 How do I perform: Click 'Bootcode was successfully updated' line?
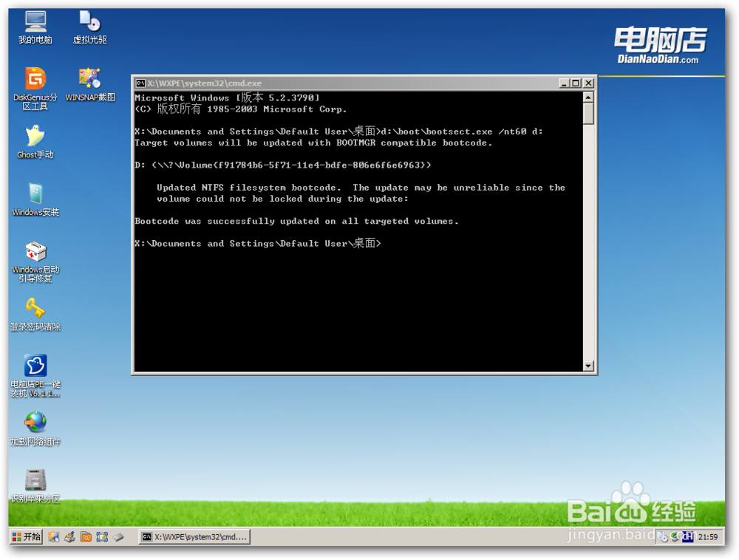coord(296,222)
